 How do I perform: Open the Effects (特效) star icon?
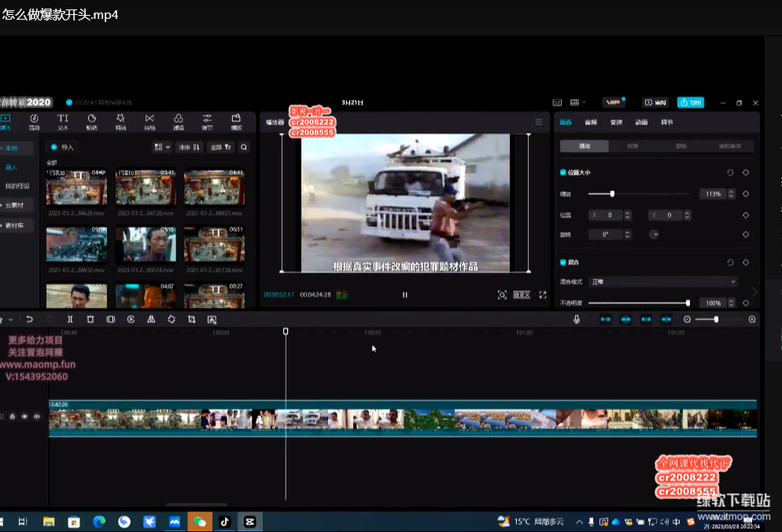point(120,121)
